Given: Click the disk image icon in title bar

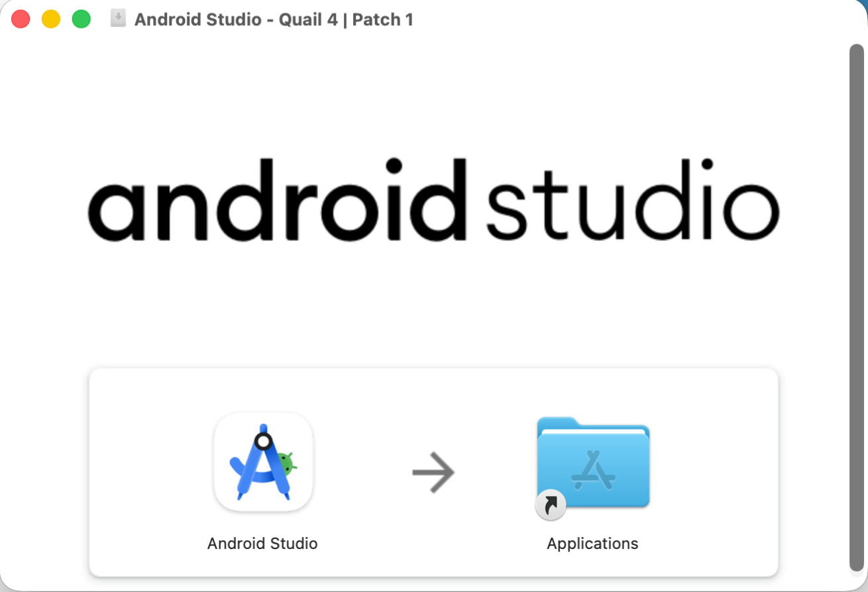Looking at the screenshot, I should 118,19.
